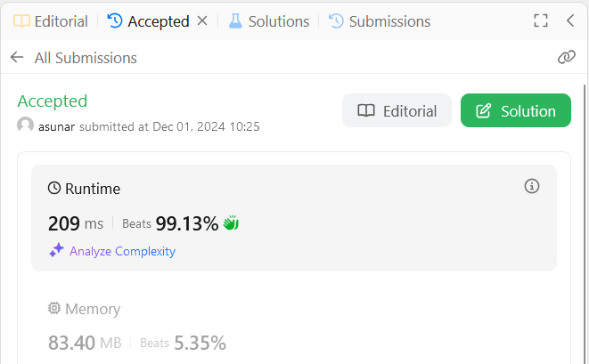This screenshot has width=589, height=364.
Task: Go back to All Submissions
Action: [17, 58]
